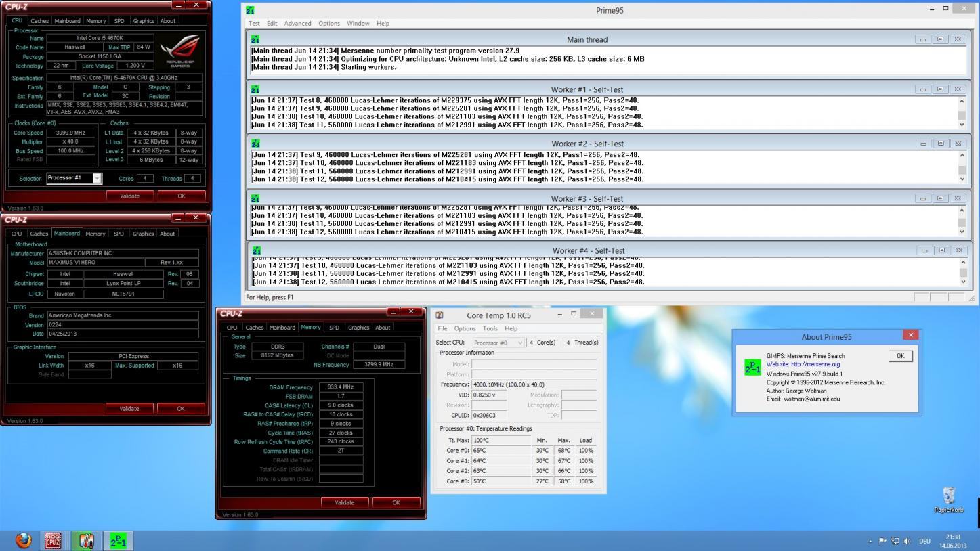
Task: Show hidden tray icons arrow
Action: tap(870, 542)
